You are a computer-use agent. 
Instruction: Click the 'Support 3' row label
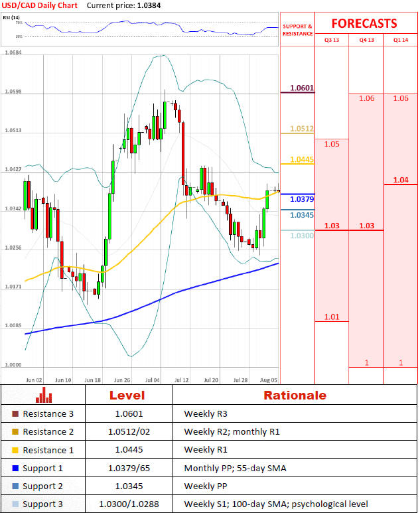pos(42,504)
